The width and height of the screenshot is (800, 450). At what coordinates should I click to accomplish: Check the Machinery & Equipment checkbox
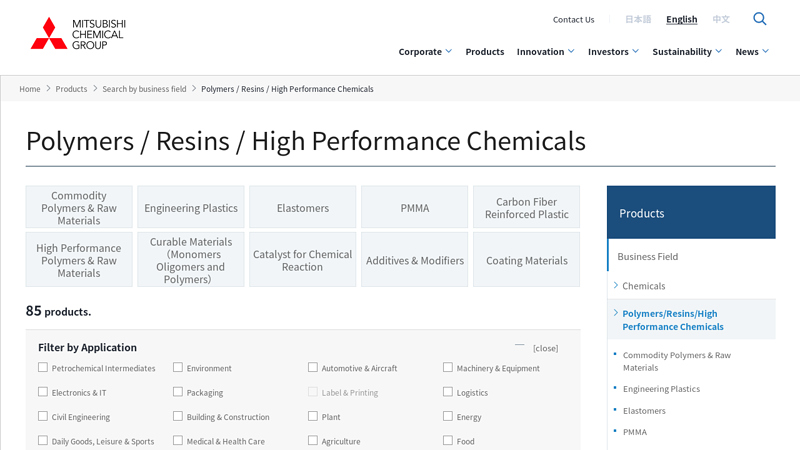448,367
